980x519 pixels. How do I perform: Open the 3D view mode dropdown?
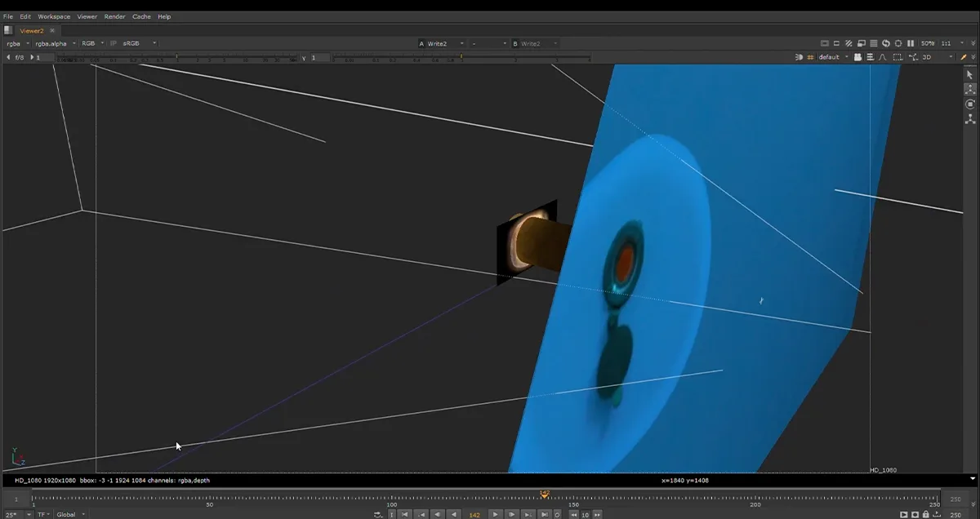pos(937,57)
